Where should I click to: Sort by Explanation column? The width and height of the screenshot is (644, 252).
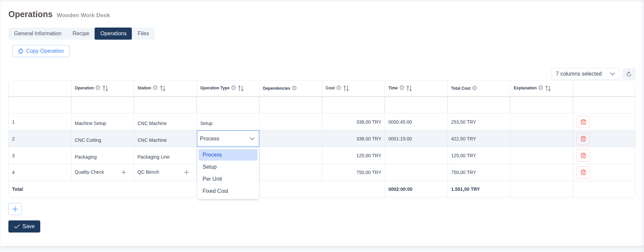(x=548, y=88)
